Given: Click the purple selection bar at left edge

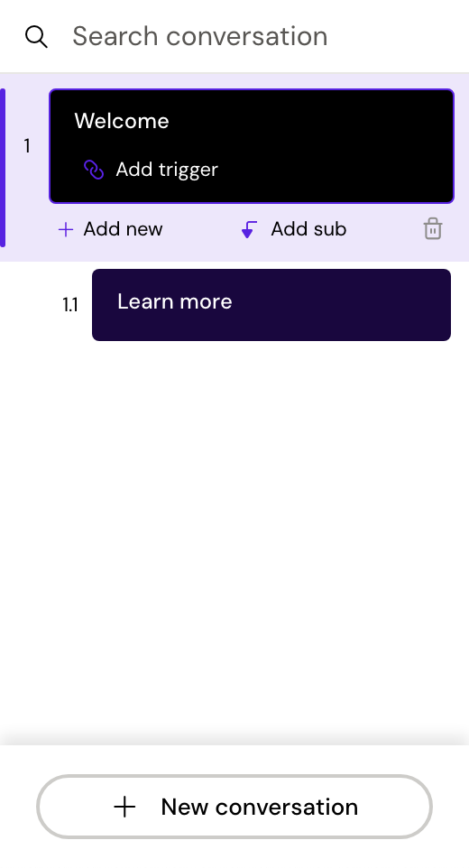Looking at the screenshot, I should click(3, 167).
